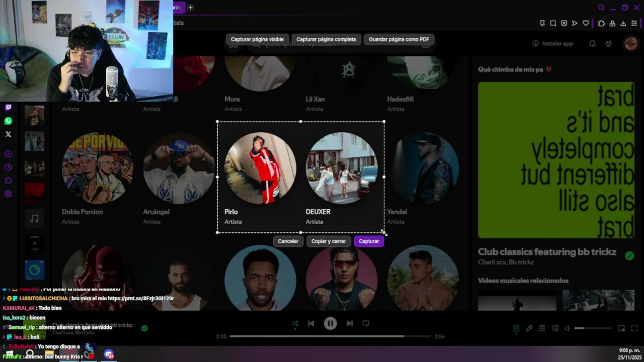Click Capturar página visible
The height and width of the screenshot is (362, 644).
257,39
